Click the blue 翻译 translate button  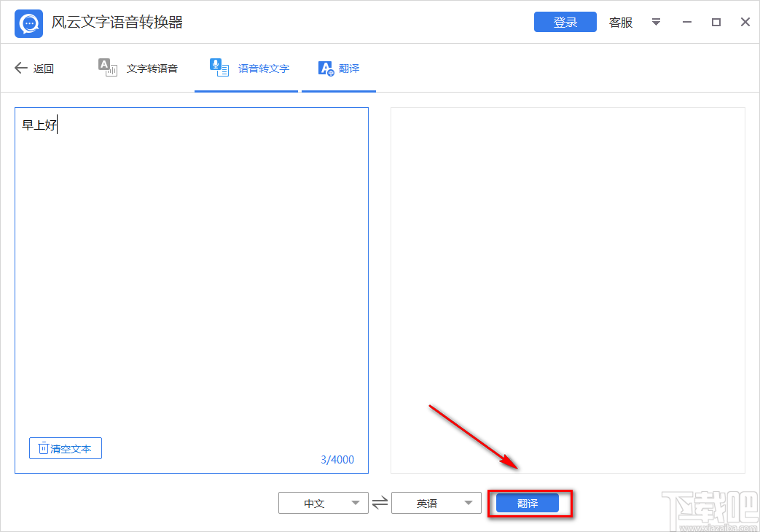pos(528,504)
